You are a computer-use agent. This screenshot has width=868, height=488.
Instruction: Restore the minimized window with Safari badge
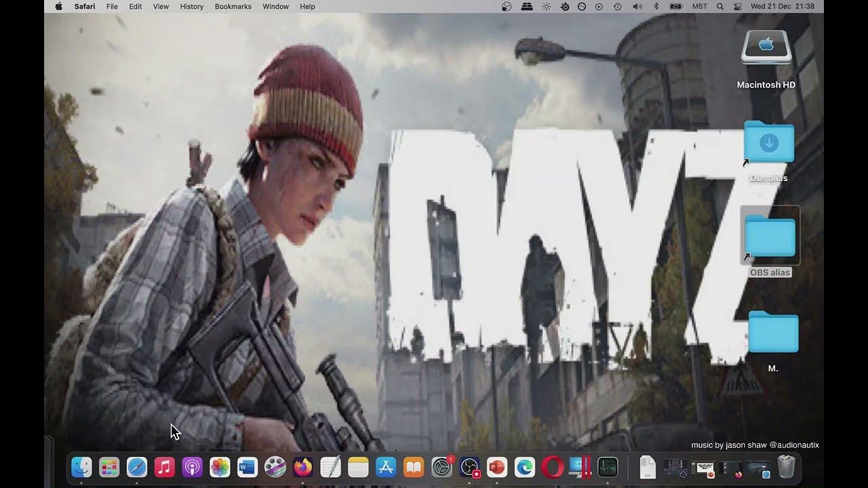pos(758,467)
